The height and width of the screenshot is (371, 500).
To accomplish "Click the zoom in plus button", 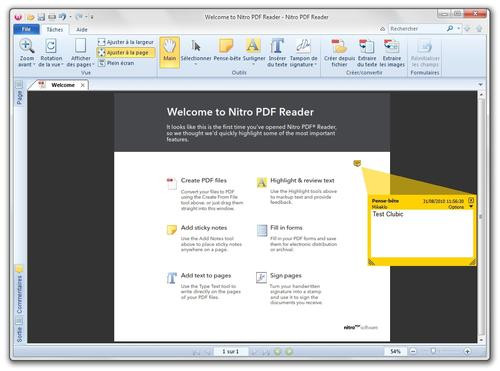I will tap(467, 351).
